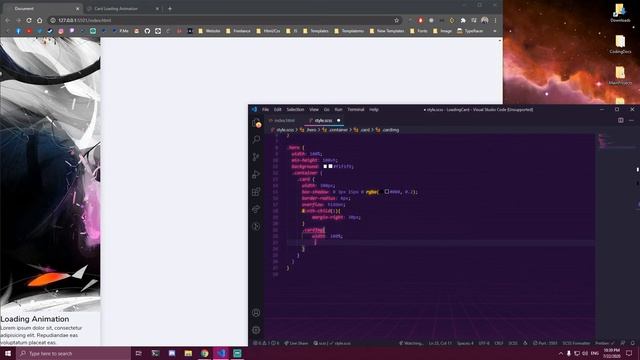Open the Run menu in VS Code
This screenshot has height=360, width=640.
point(338,109)
